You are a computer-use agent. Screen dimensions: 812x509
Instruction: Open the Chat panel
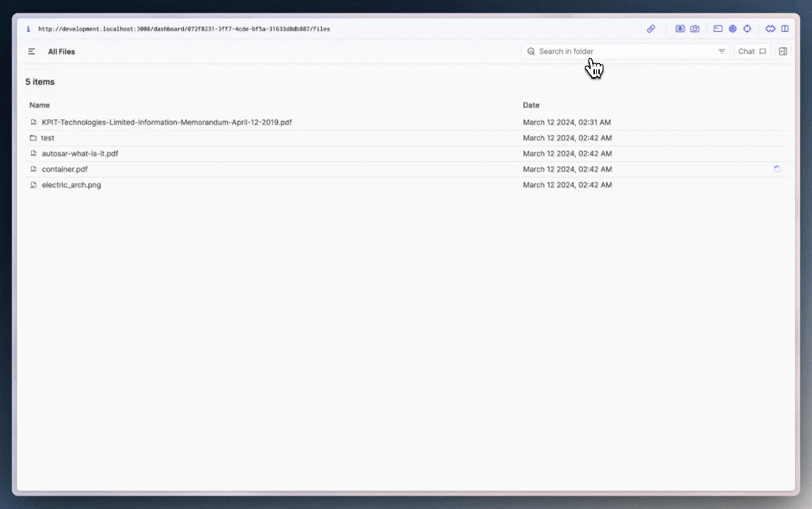tap(752, 52)
